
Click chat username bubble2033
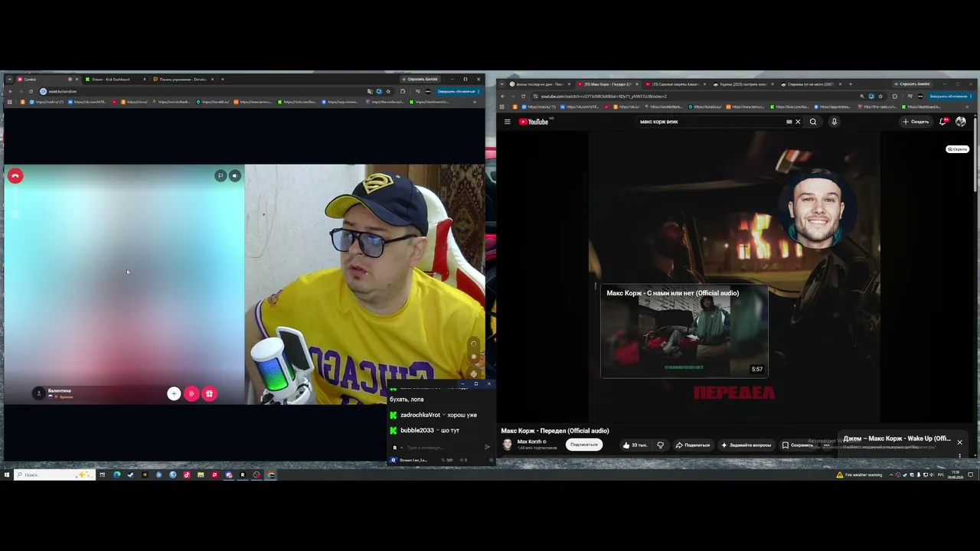tap(417, 430)
